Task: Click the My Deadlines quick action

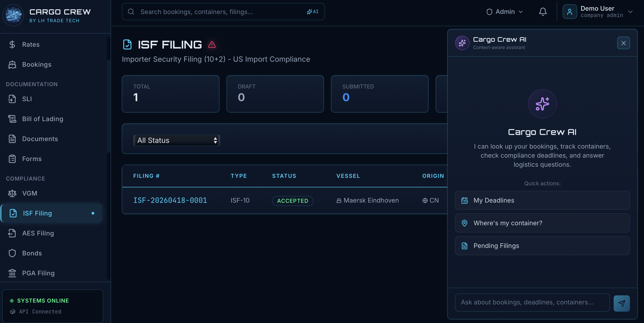Action: tap(542, 200)
